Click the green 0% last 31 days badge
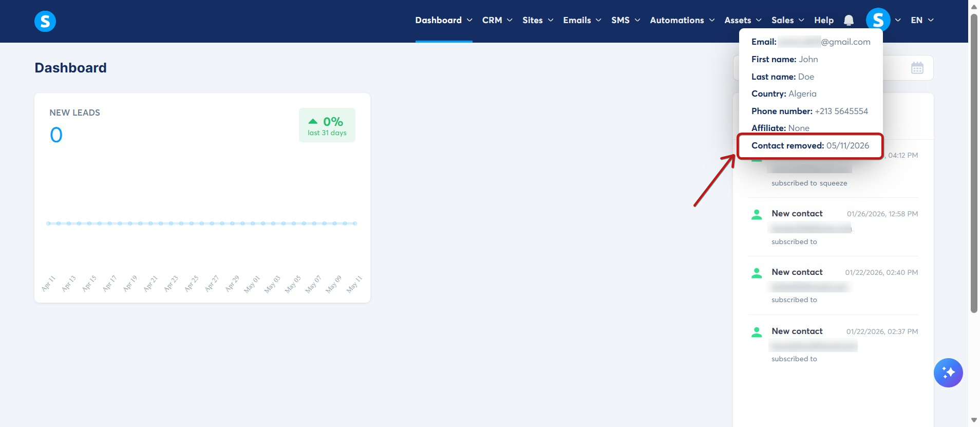980x427 pixels. coord(327,125)
